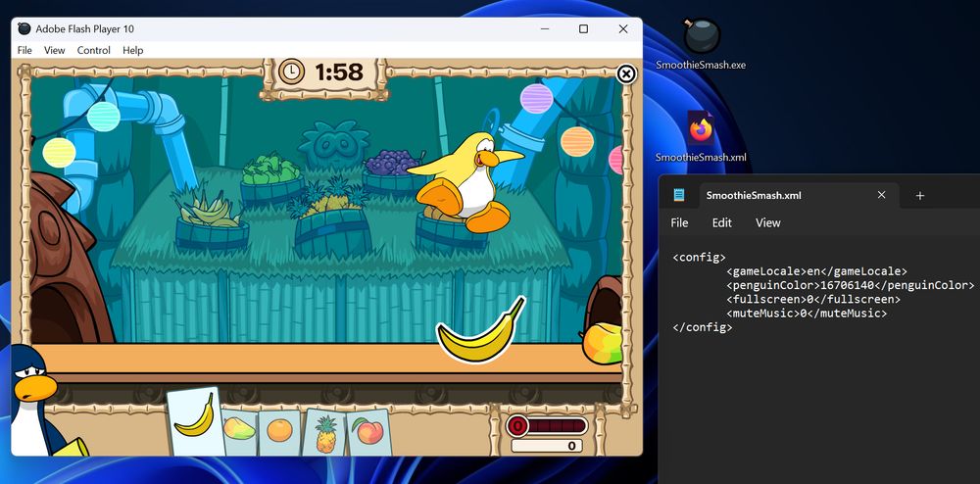Select the banana recipe card
Screen dimensions: 980x484
point(196,421)
